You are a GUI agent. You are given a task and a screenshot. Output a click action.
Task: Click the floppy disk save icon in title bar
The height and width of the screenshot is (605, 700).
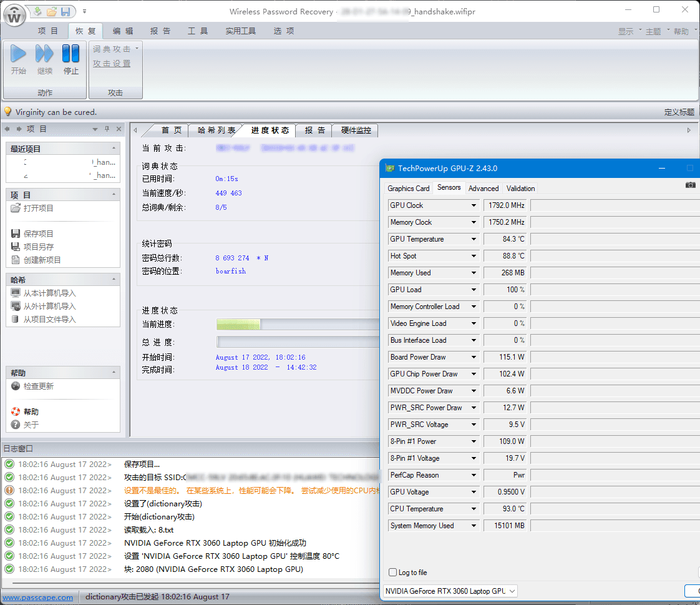click(x=66, y=12)
